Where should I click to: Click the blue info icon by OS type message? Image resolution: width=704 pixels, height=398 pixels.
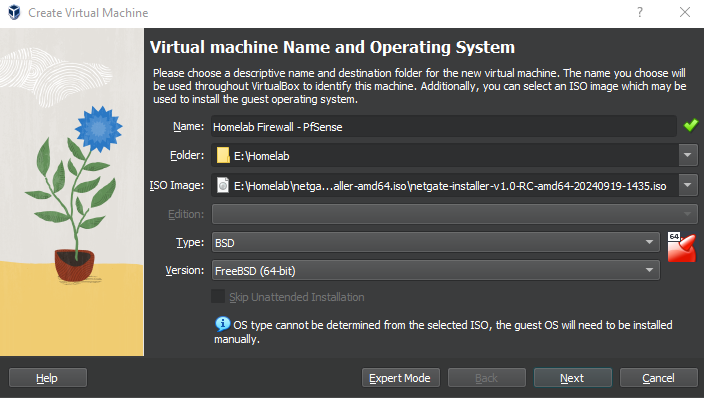222,324
